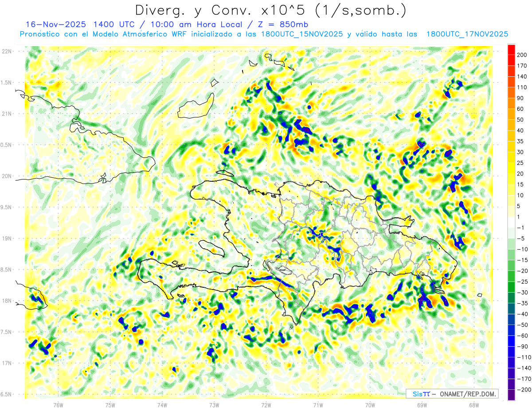The image size is (532, 411).
Task: Click the dark purple swatch at the colorbar bottom
Action: pyautogui.click(x=511, y=395)
